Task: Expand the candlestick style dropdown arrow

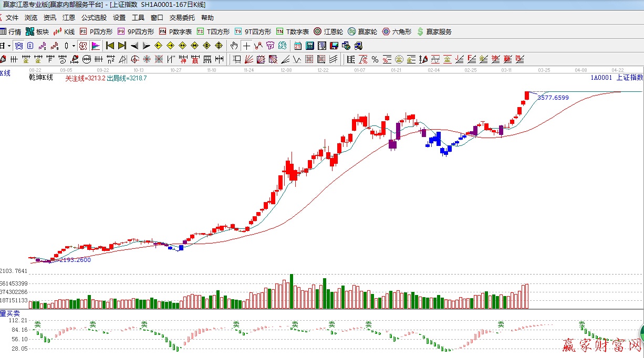Action: (74, 46)
